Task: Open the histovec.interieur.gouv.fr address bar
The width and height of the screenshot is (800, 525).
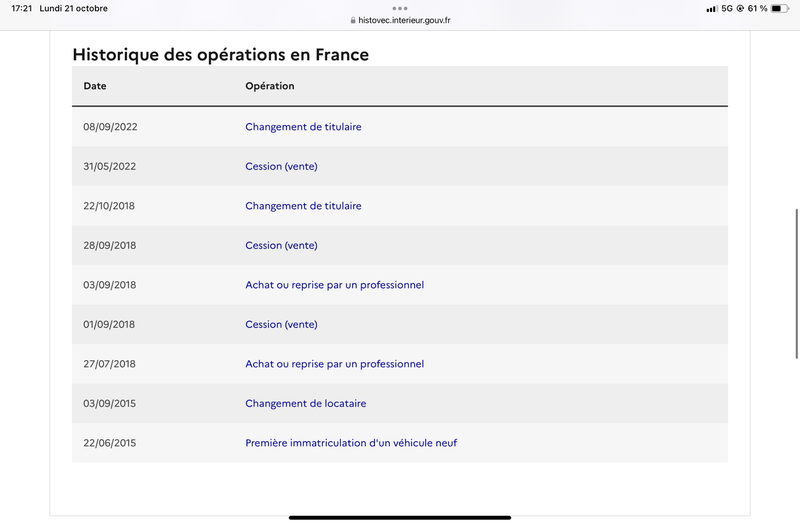Action: pyautogui.click(x=400, y=20)
